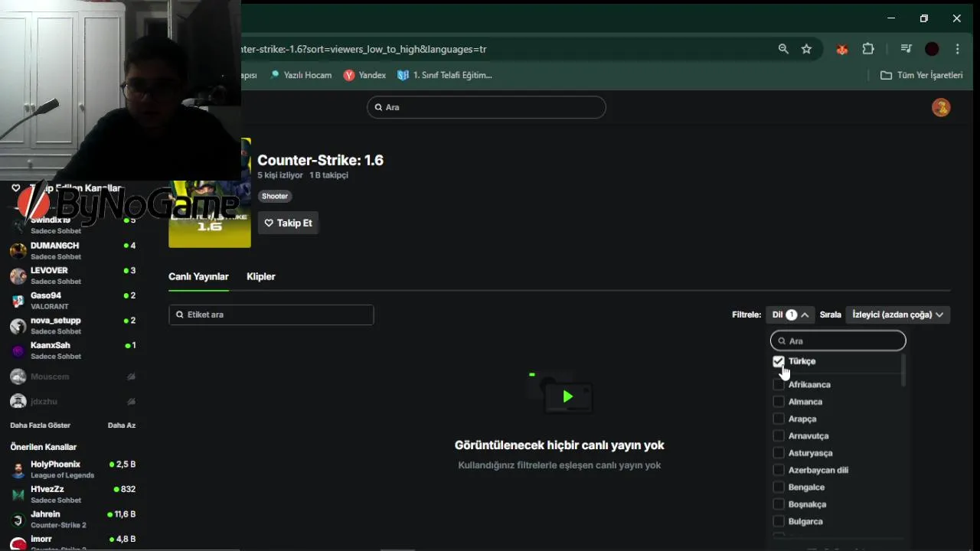The height and width of the screenshot is (551, 980).
Task: Click Jahrein avatar icon
Action: pos(18,520)
